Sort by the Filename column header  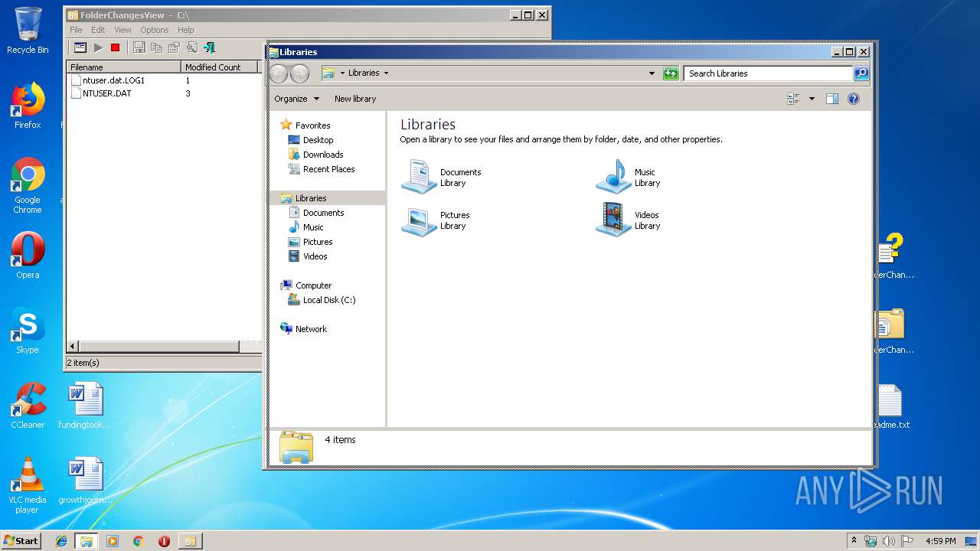tap(124, 67)
